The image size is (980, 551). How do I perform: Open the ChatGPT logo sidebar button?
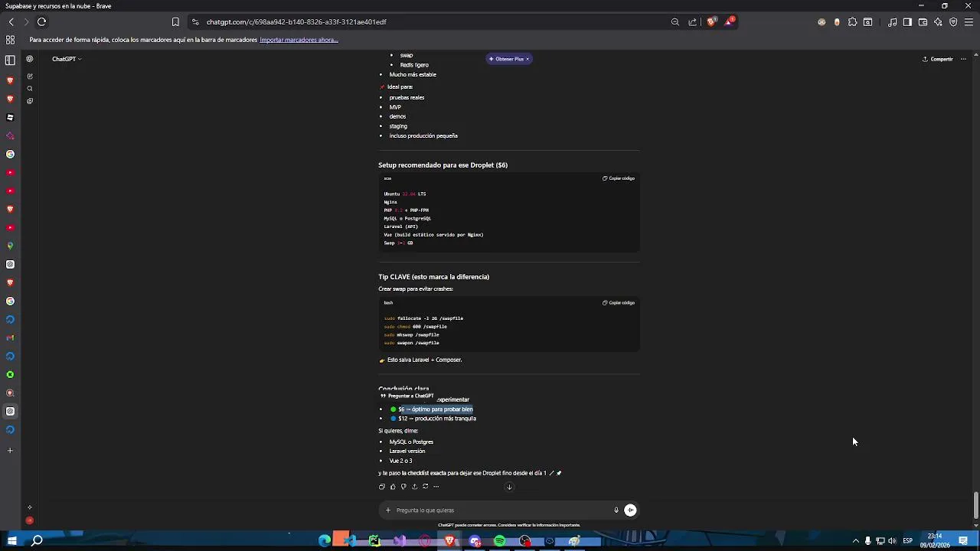[30, 59]
